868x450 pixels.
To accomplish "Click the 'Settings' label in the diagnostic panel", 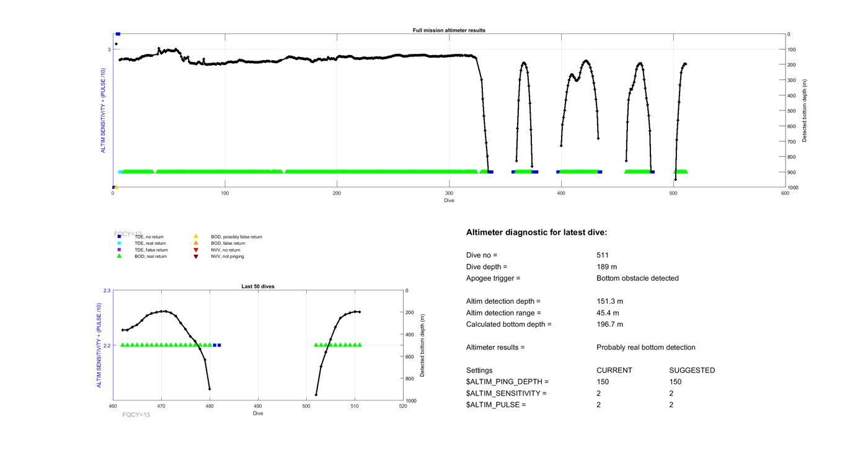I will pyautogui.click(x=479, y=370).
